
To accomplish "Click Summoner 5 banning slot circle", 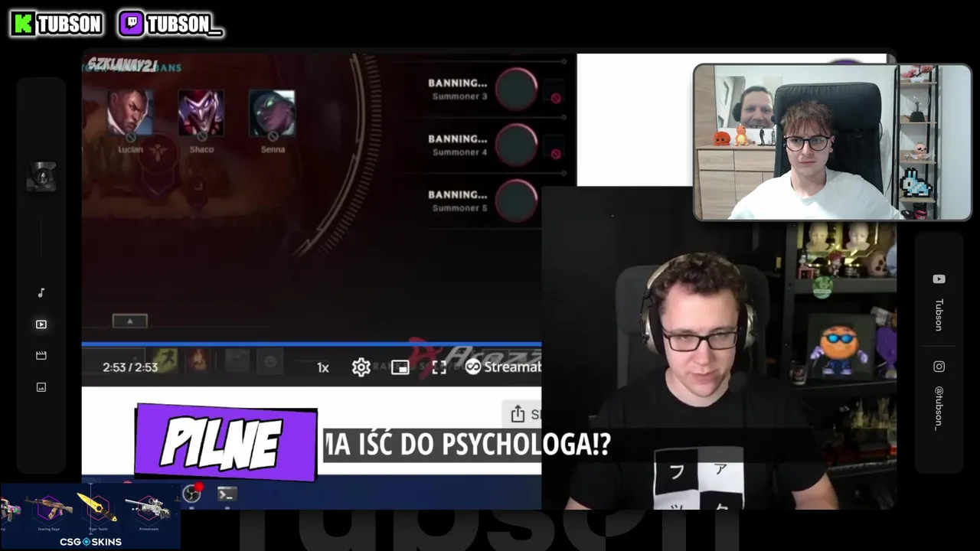I will (x=517, y=201).
